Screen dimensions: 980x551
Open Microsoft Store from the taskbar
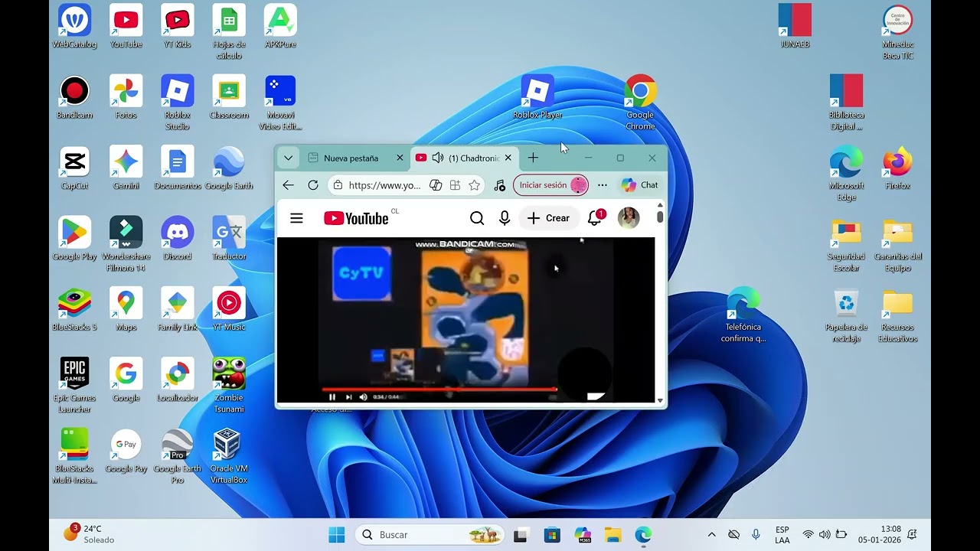[551, 535]
